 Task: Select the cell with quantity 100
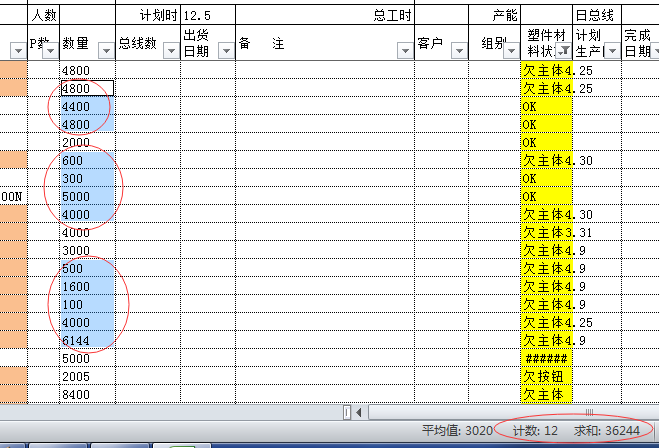pyautogui.click(x=87, y=304)
